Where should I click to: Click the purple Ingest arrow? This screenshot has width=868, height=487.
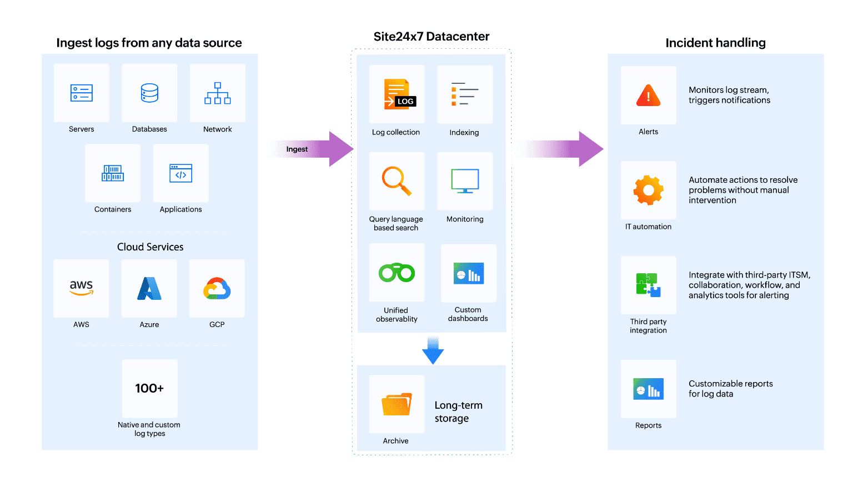click(x=312, y=149)
